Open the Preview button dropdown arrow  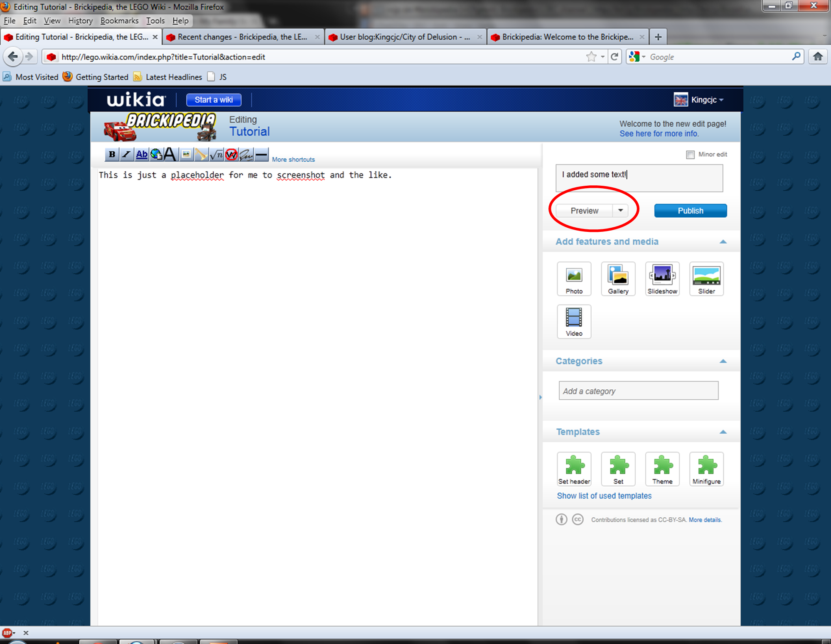[x=620, y=211]
